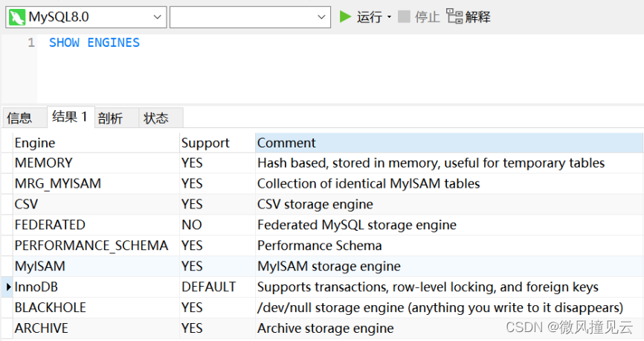Select the 结果 1 tab
This screenshot has width=644, height=341.
[x=71, y=117]
